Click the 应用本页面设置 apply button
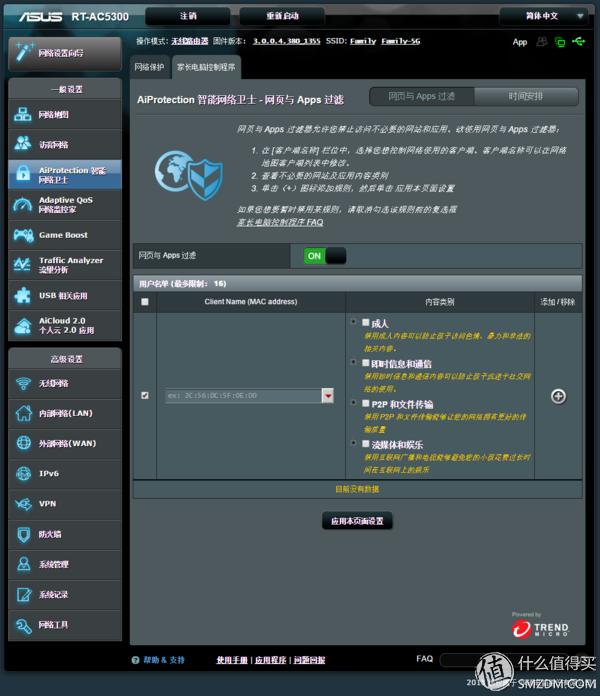Image resolution: width=600 pixels, height=696 pixels. (x=357, y=521)
